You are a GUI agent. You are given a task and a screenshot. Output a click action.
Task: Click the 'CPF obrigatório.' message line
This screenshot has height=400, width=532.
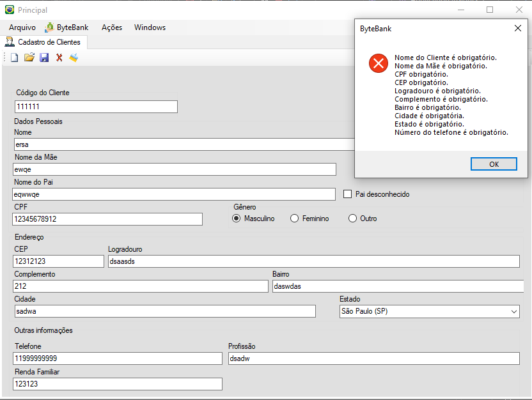tap(421, 74)
